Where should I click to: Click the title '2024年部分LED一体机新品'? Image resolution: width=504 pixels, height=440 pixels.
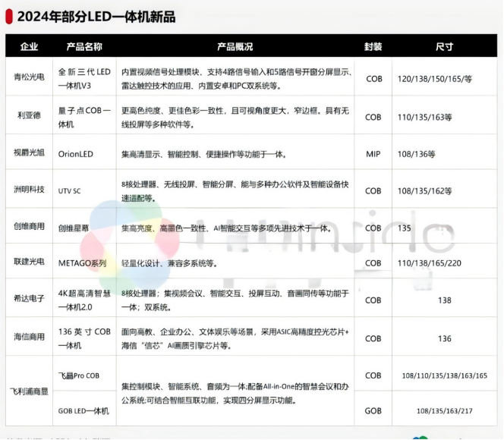point(96,17)
